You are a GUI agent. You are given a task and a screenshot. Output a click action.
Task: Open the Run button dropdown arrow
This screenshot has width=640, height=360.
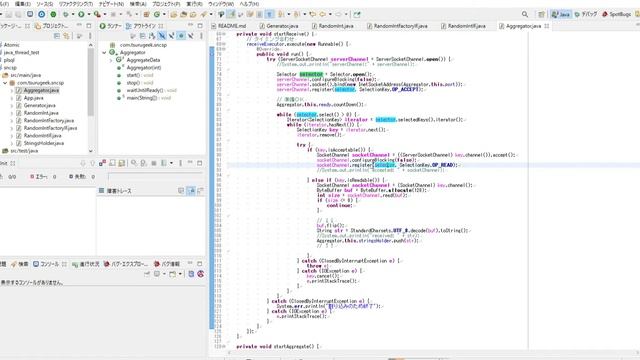click(x=89, y=14)
